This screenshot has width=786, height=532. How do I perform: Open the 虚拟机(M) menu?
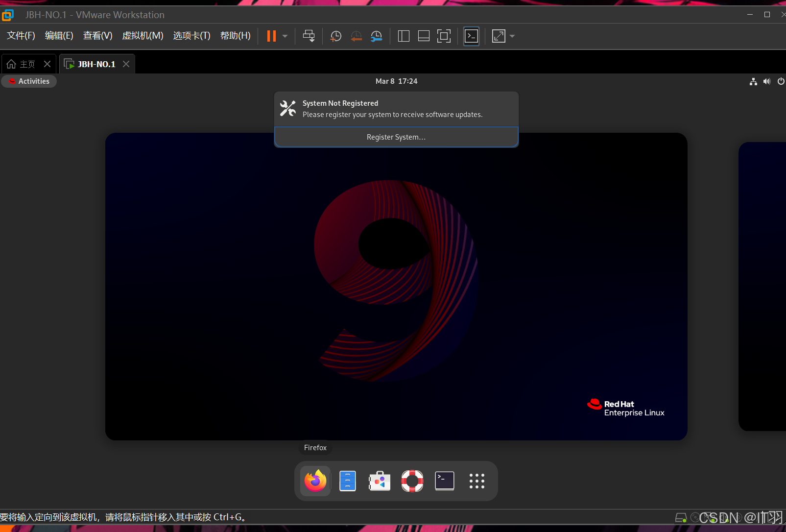[x=143, y=36]
